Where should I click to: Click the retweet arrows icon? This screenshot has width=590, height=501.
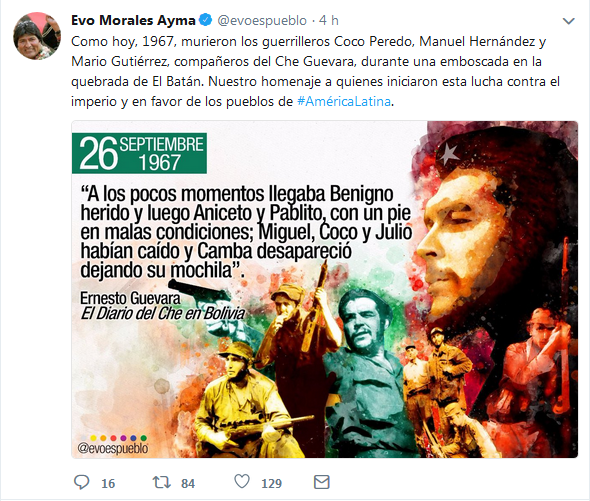pyautogui.click(x=161, y=482)
